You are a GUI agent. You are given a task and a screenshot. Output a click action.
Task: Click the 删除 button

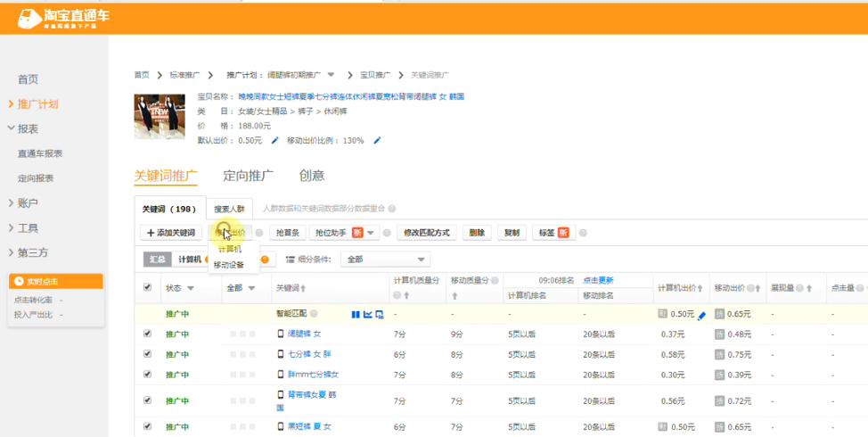pyautogui.click(x=477, y=233)
